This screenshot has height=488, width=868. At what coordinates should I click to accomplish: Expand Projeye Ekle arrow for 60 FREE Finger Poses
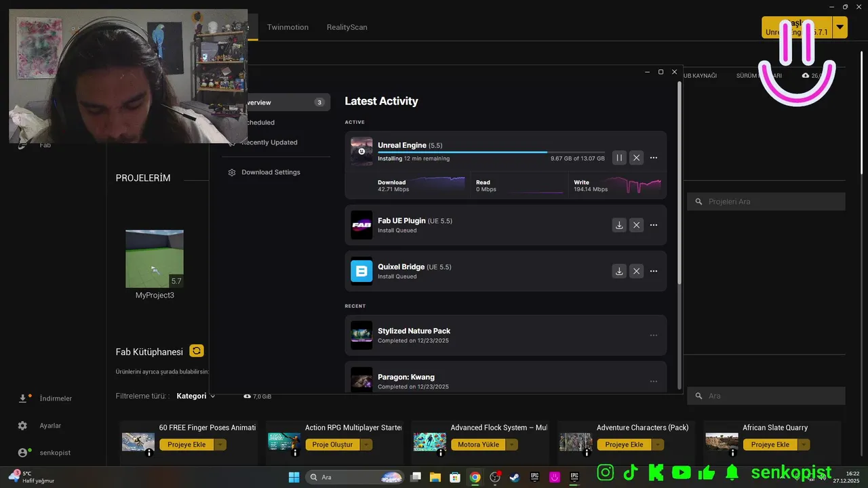point(220,445)
